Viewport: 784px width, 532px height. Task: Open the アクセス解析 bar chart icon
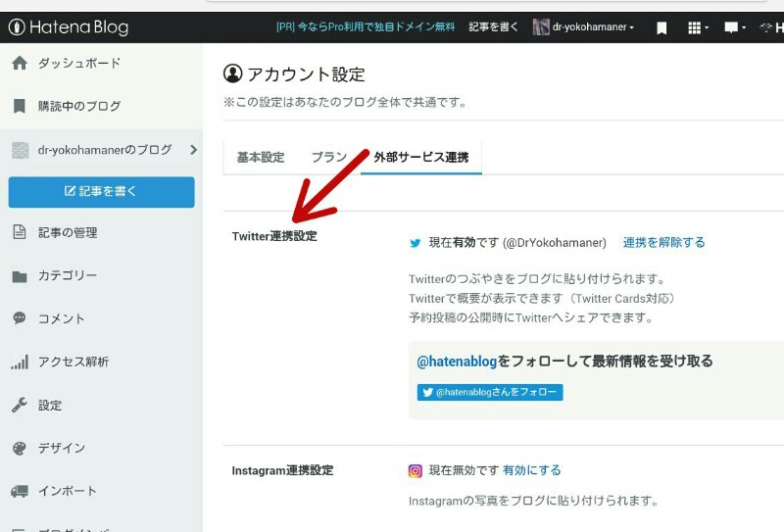tap(20, 362)
